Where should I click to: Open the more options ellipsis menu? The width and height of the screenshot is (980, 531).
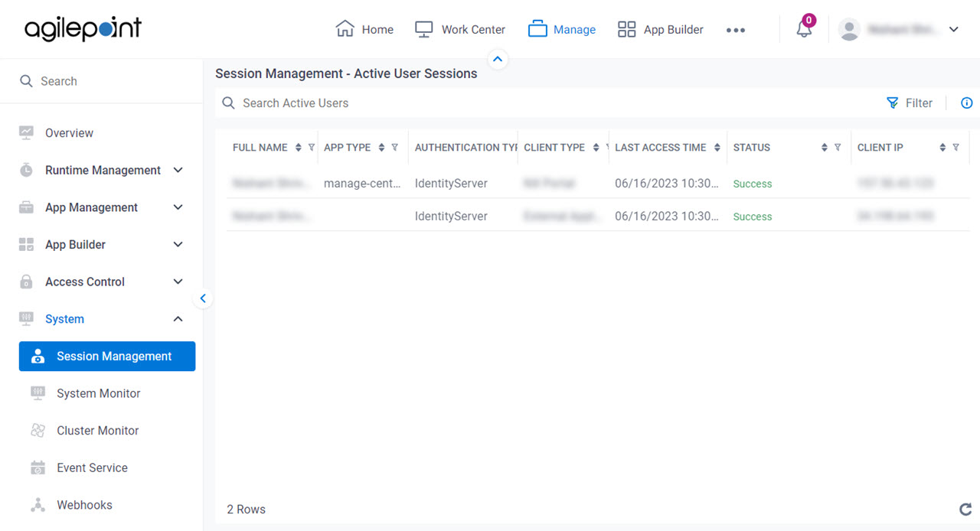pos(736,30)
